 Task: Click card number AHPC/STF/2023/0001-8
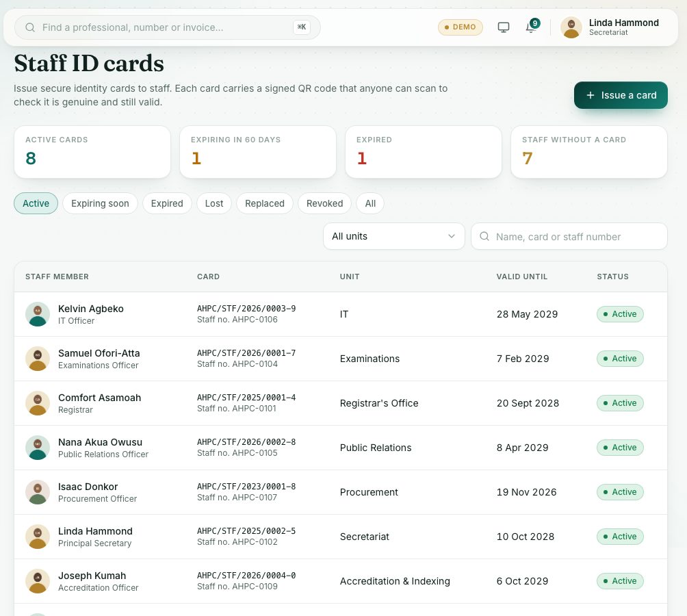[x=246, y=487]
